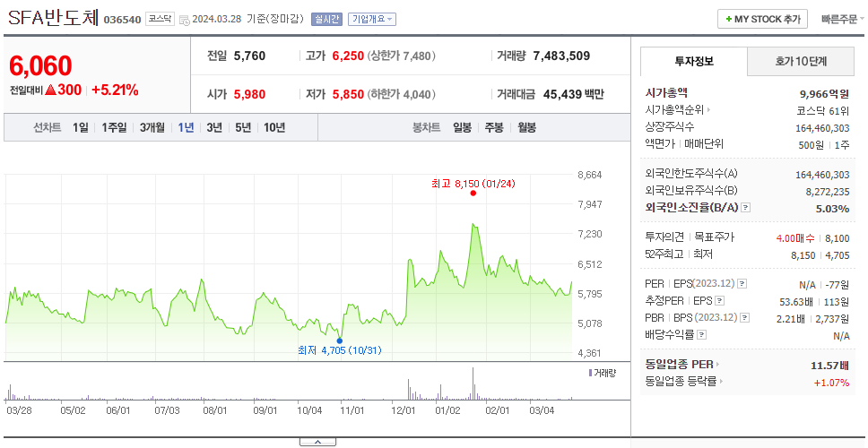Screen dimensions: 868x448
Task: Click the 동일업종 등락률 value +1.07%
Action: [831, 383]
